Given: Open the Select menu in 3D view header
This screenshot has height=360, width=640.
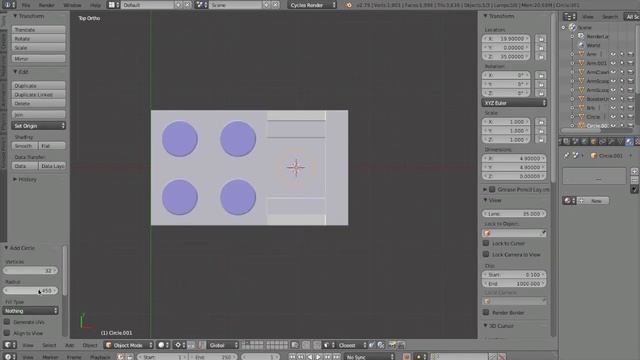Looking at the screenshot, I should [49, 345].
